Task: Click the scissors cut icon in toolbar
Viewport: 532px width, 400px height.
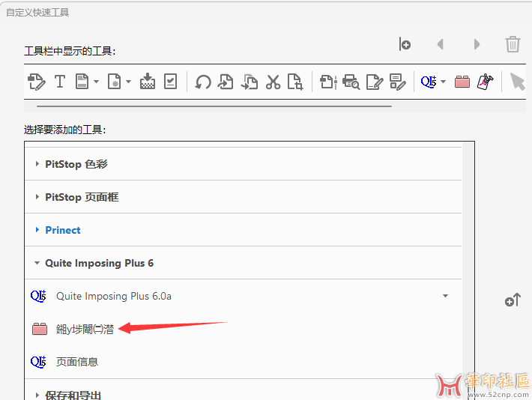Action: [273, 82]
